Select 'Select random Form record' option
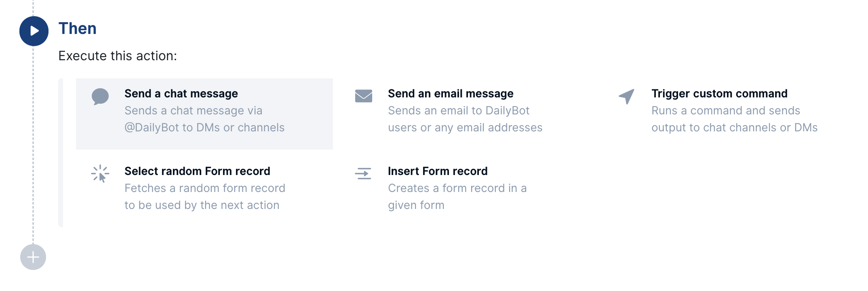868x291 pixels. (204, 188)
